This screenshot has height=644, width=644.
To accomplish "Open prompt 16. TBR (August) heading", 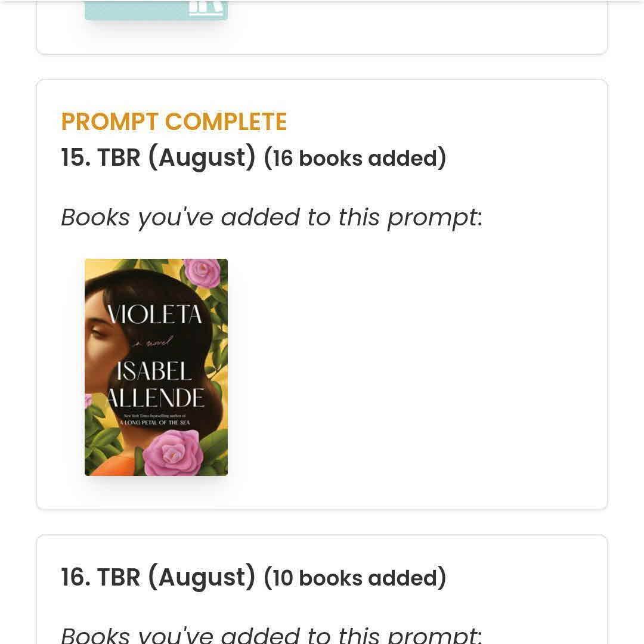I will [x=158, y=577].
